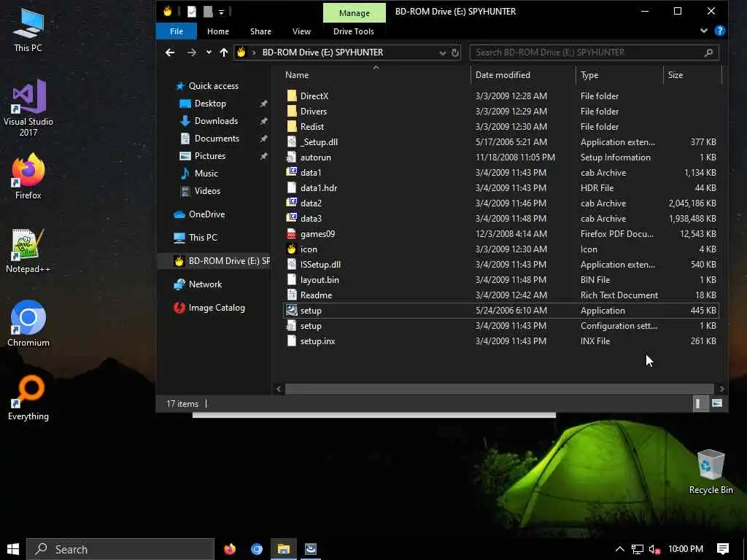Select the setup Application icon
Screen dimensions: 747x560
click(292, 311)
